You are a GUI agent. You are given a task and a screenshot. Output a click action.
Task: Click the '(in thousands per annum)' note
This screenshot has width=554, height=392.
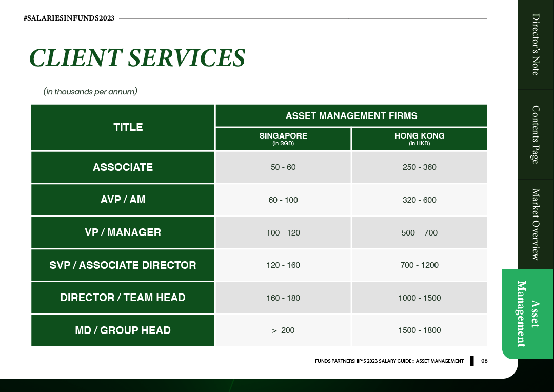point(90,92)
